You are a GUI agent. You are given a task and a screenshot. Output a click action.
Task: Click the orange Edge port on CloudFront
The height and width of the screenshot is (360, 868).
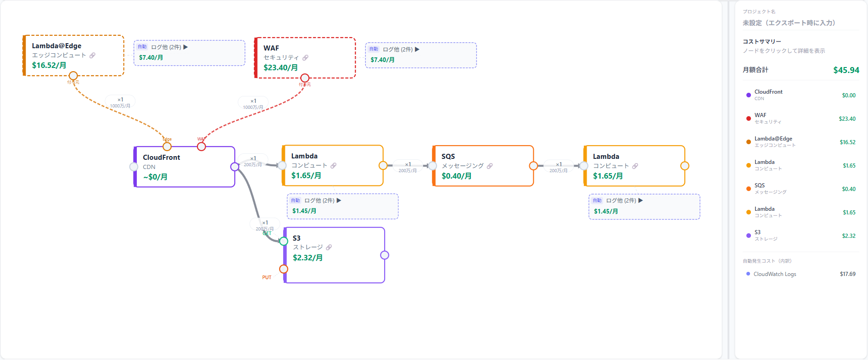[167, 146]
